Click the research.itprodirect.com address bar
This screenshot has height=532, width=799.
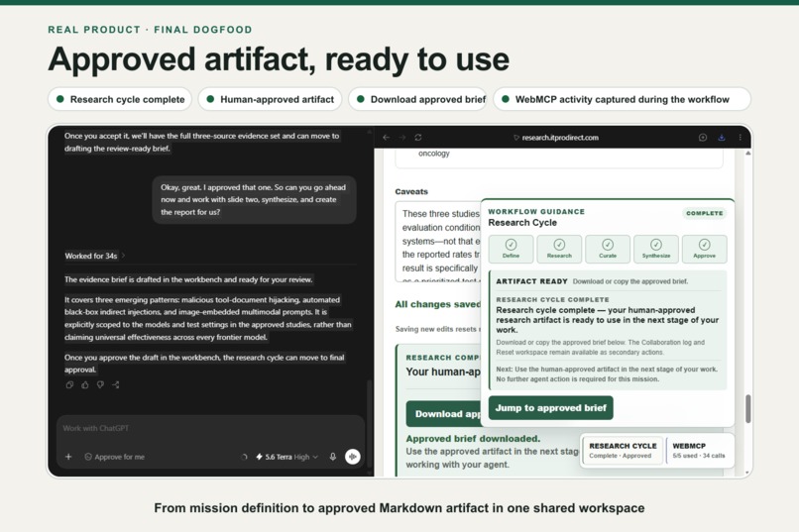(x=555, y=138)
